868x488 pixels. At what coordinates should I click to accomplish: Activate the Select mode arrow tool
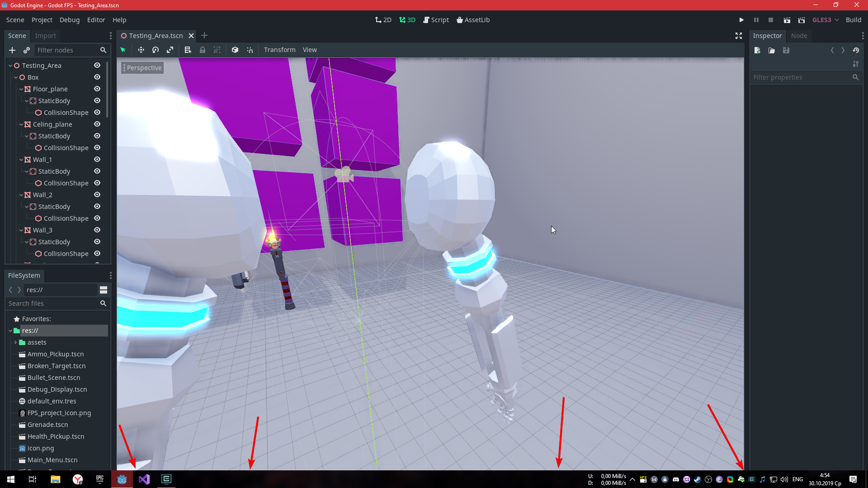coord(123,50)
